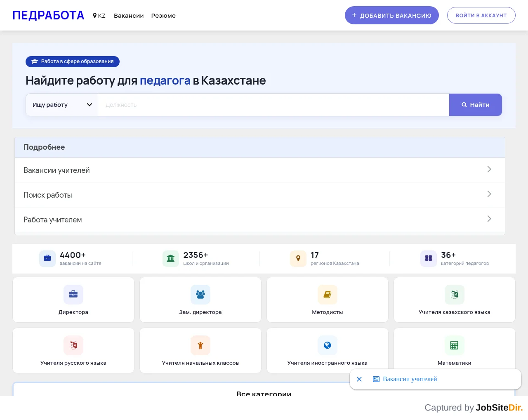Click the newspaper icon in the popup

point(376,379)
